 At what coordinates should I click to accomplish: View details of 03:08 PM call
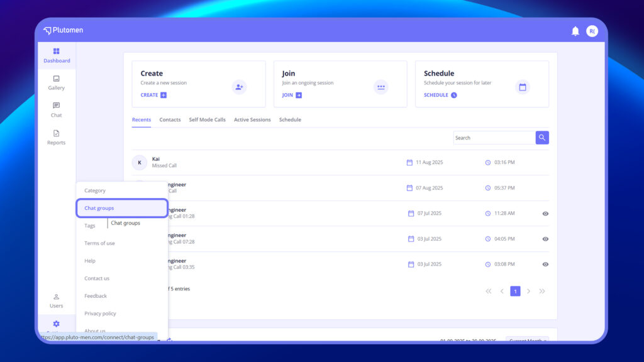point(545,265)
